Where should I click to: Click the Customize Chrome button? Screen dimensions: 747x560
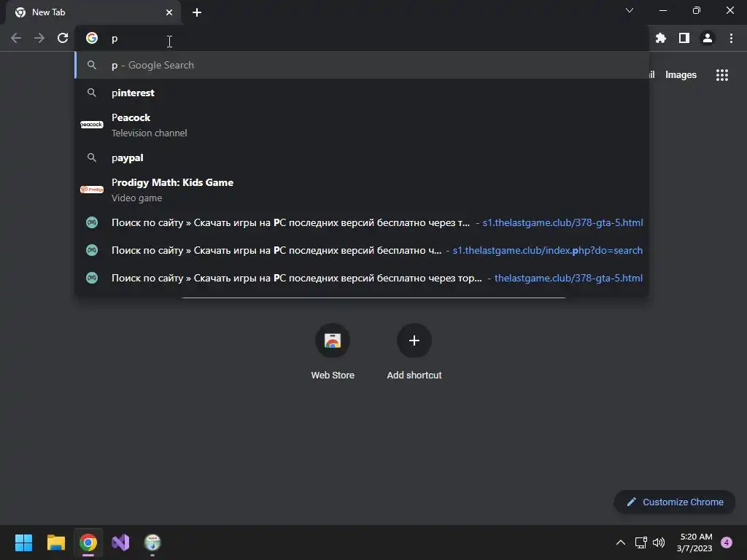[675, 502]
